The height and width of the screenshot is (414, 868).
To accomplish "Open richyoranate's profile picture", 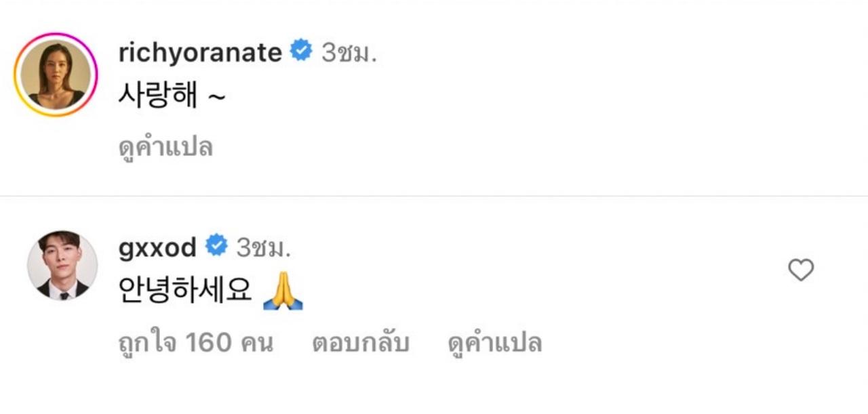I will (x=56, y=75).
